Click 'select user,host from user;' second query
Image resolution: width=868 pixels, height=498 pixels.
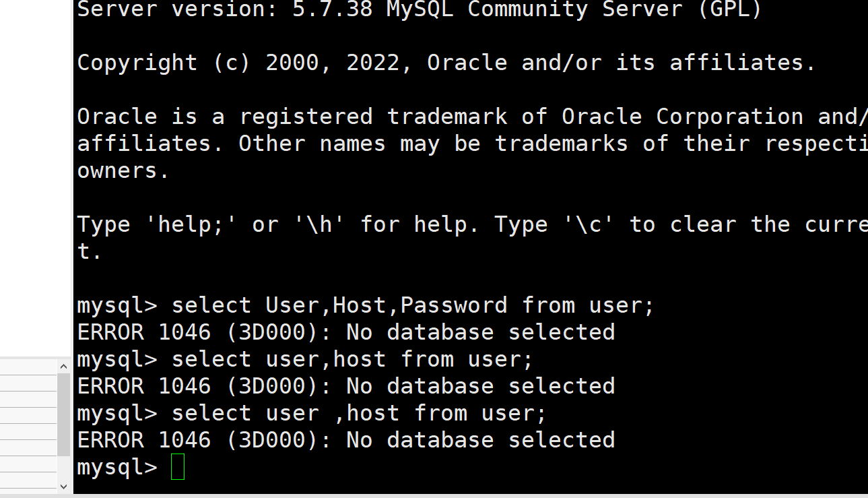point(352,359)
